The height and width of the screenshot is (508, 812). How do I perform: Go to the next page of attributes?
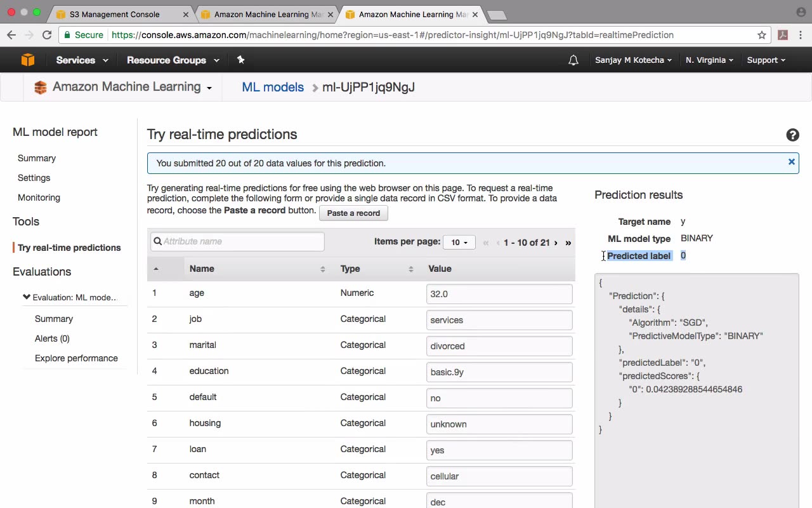tap(556, 243)
